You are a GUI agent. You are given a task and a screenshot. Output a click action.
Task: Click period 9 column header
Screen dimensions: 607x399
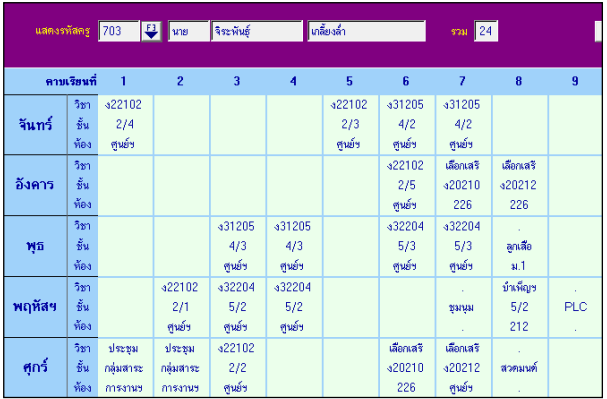pos(575,81)
